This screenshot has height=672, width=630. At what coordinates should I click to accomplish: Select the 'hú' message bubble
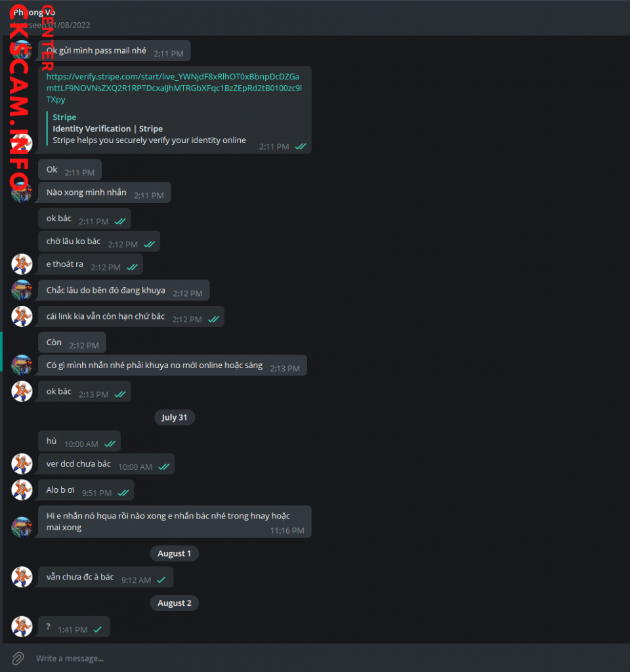(79, 441)
